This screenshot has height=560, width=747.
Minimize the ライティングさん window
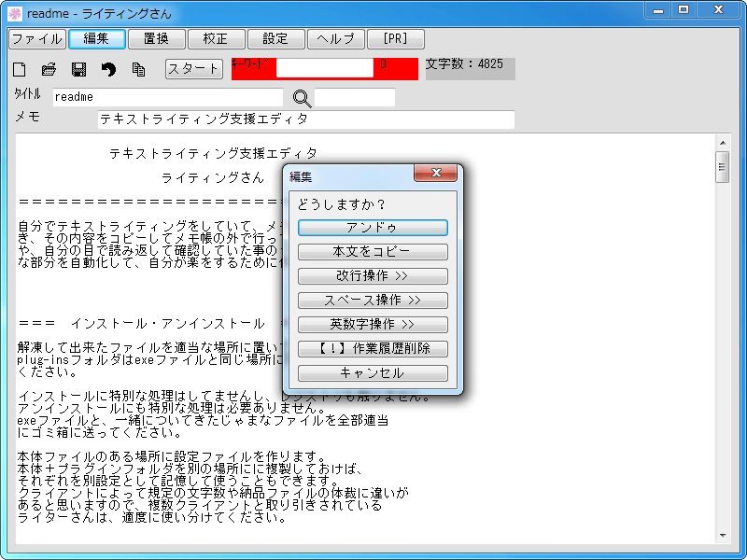(x=658, y=10)
